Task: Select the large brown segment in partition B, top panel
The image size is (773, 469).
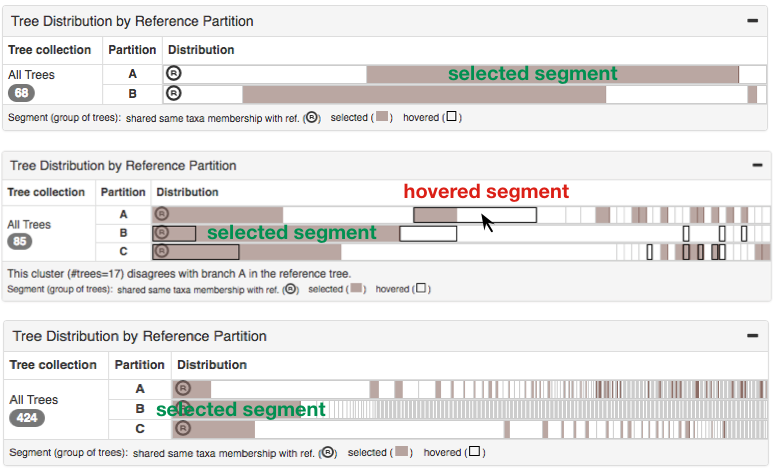Action: pos(424,94)
